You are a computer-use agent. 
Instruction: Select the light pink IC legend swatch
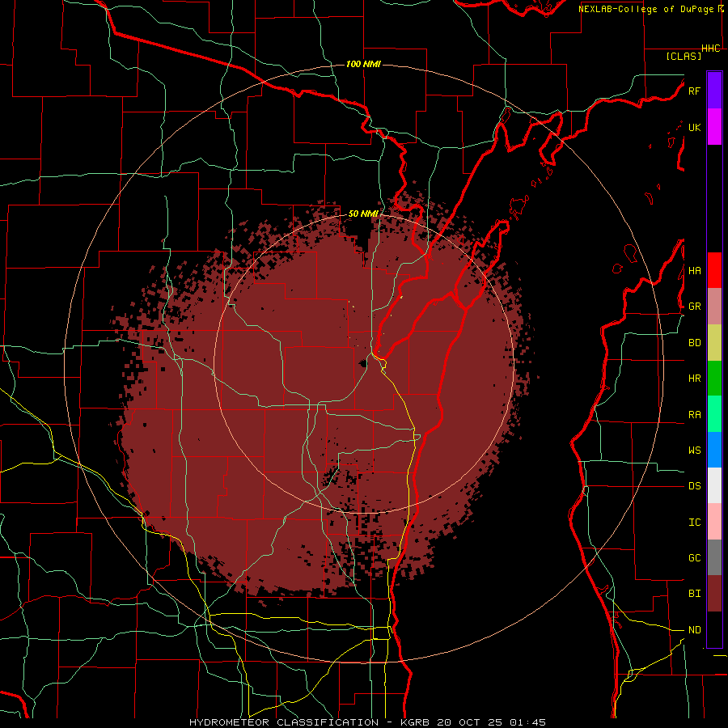714,522
